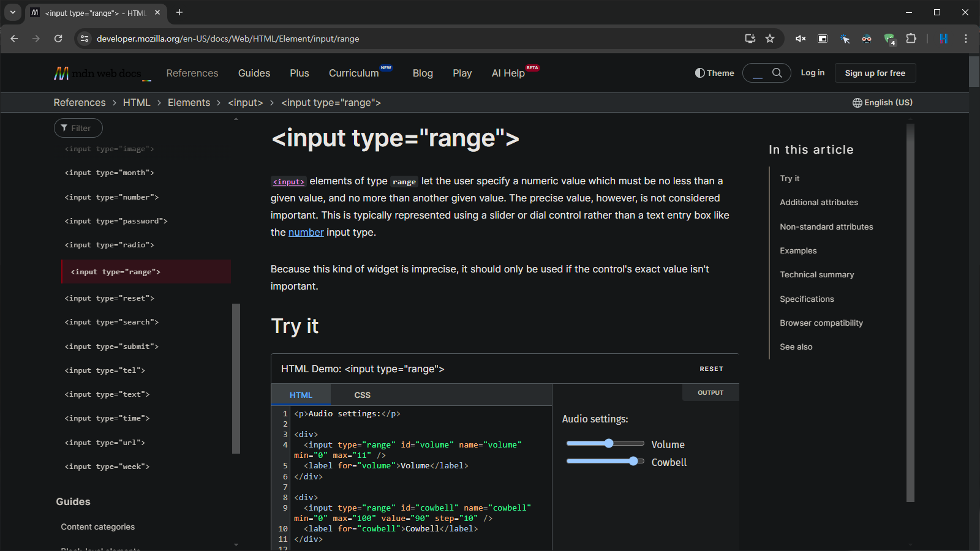This screenshot has height=551, width=980.
Task: Click the <input> inline code link
Action: pos(288,182)
